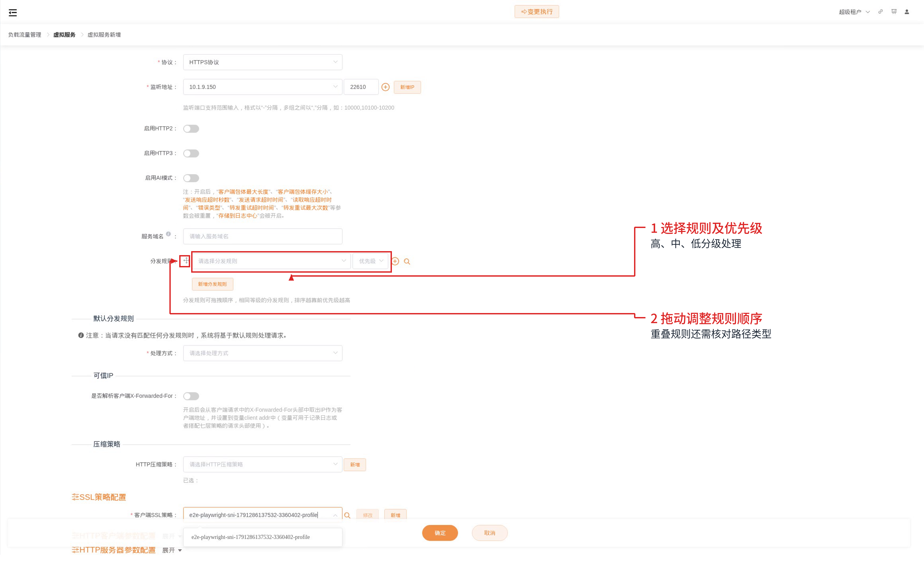Click the 可信IP section heading
Image resolution: width=924 pixels, height=574 pixels.
(x=103, y=375)
